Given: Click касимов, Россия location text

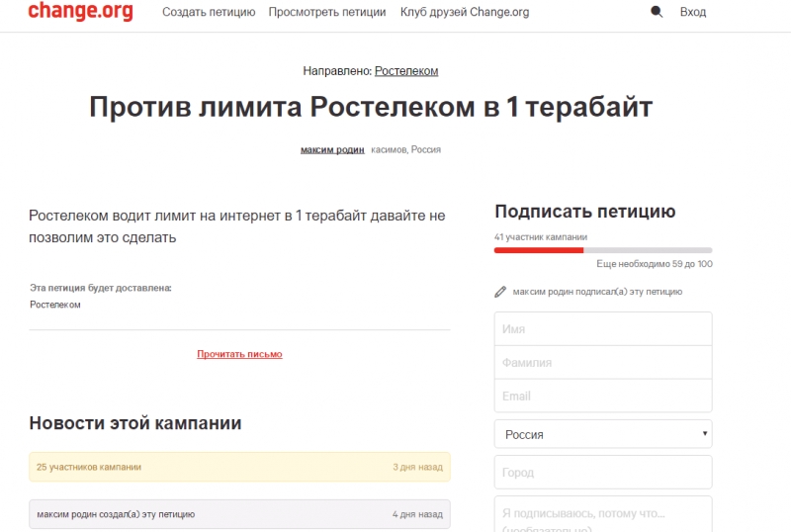Looking at the screenshot, I should (406, 150).
